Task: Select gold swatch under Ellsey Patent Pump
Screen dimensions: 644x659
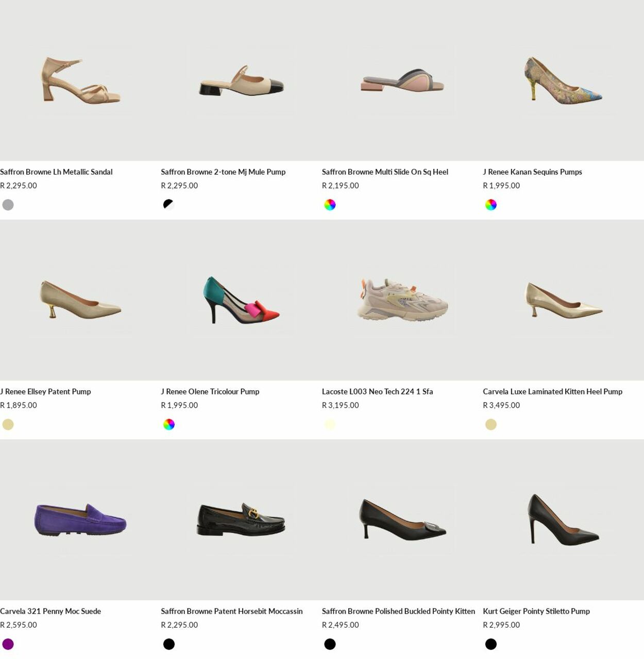Action: point(8,425)
